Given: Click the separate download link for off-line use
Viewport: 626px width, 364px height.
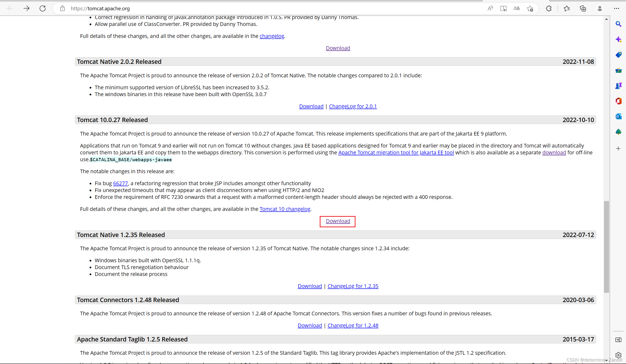Looking at the screenshot, I should (x=554, y=152).
